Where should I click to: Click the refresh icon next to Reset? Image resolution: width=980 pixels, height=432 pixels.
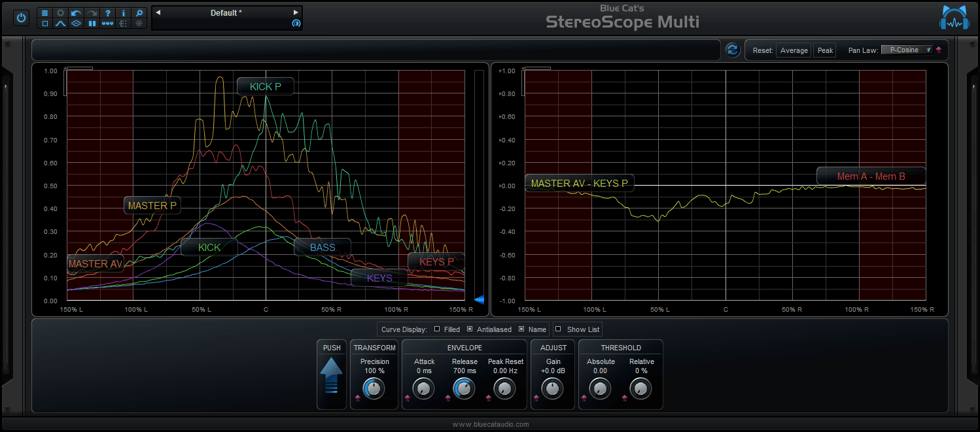(733, 50)
